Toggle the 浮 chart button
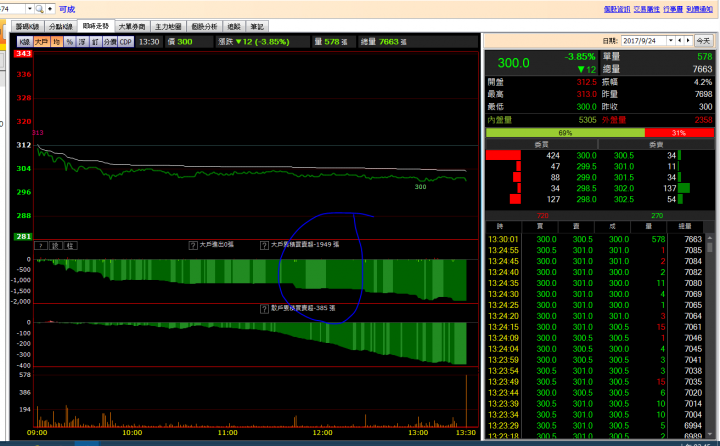The height and width of the screenshot is (446, 720). pos(82,42)
